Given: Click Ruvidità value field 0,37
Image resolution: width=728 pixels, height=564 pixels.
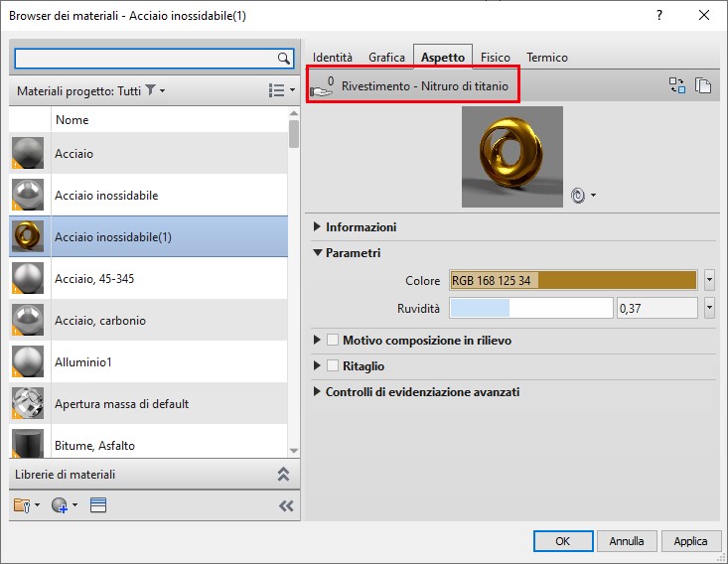Looking at the screenshot, I should click(x=656, y=308).
